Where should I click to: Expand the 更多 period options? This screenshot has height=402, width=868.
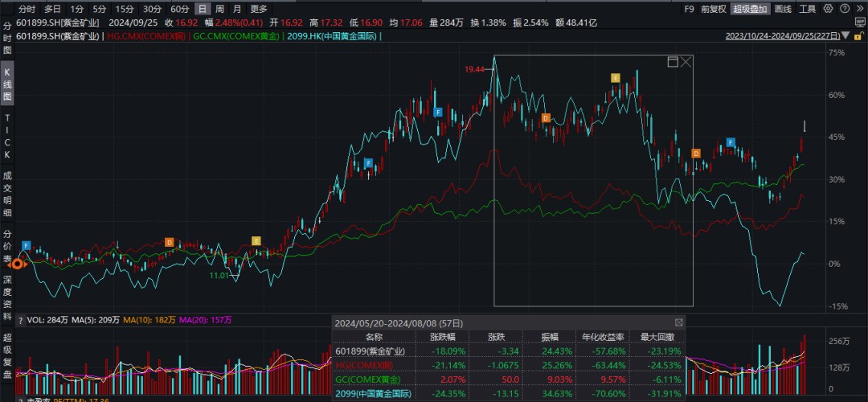click(259, 9)
